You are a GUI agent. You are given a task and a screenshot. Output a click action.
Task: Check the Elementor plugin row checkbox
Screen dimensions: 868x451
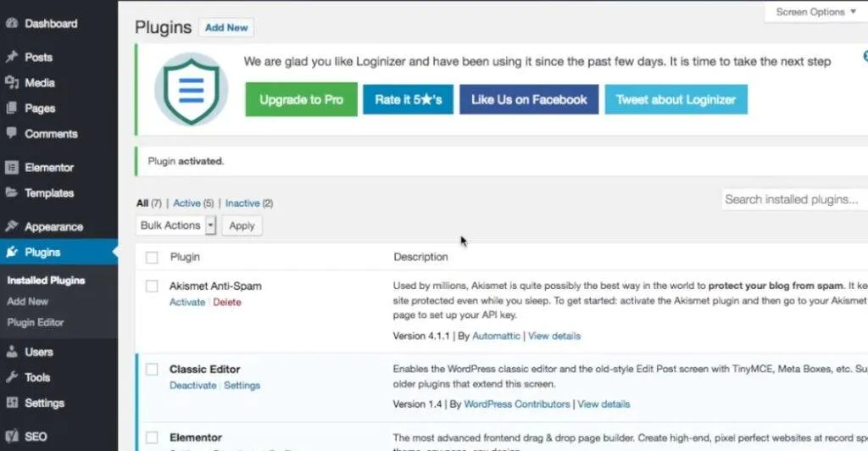[152, 437]
